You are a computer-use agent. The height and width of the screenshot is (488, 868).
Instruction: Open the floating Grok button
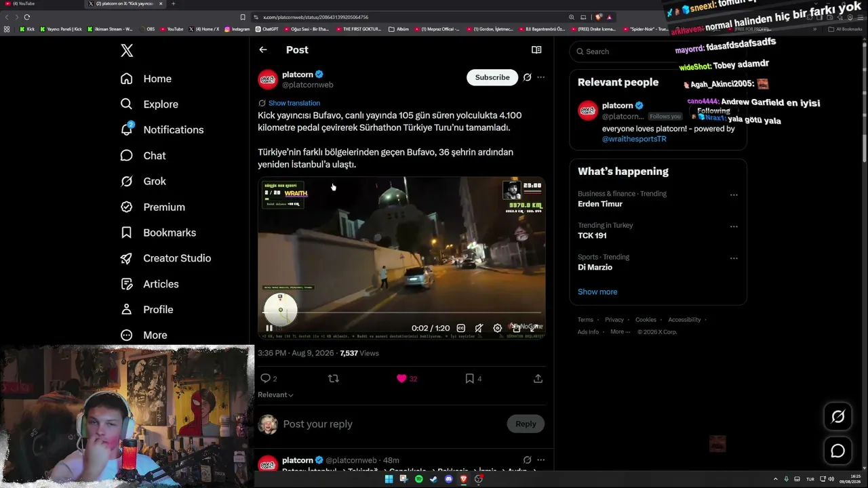click(838, 417)
